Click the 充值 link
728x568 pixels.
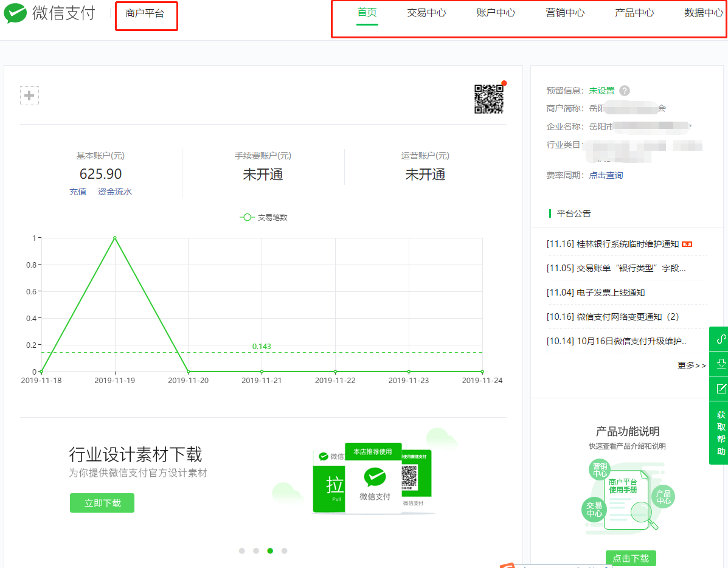click(x=78, y=192)
